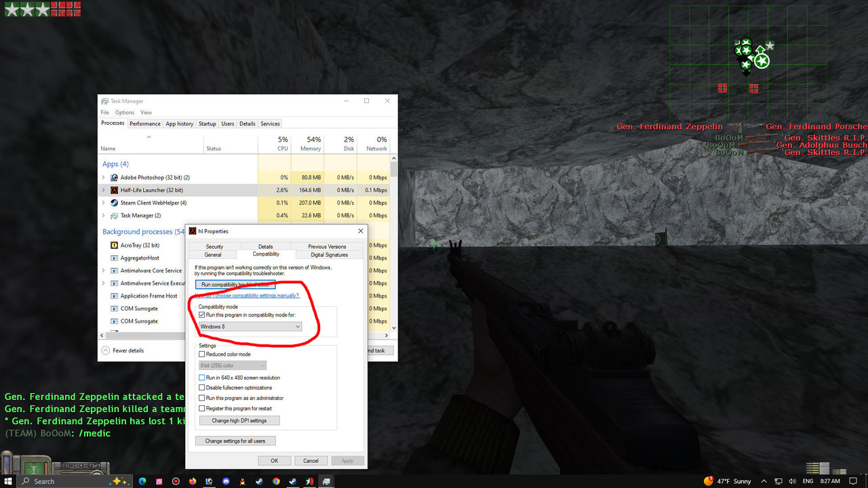Click Run compatibility troubleshooter button

point(235,285)
